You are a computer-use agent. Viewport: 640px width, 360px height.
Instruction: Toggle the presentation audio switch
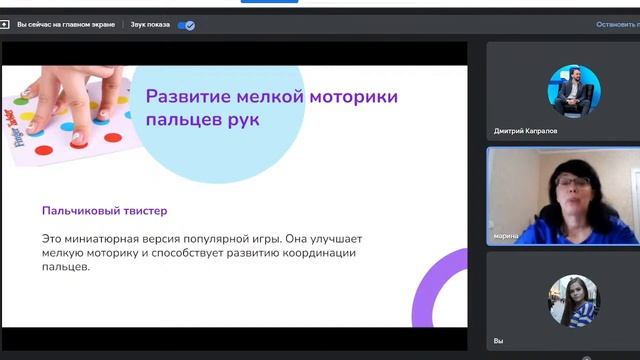[x=186, y=25]
